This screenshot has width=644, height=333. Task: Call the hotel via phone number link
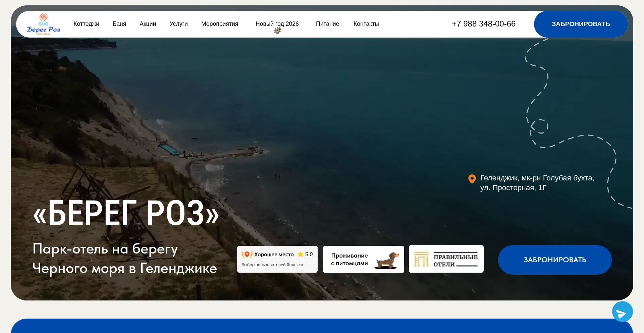click(484, 24)
